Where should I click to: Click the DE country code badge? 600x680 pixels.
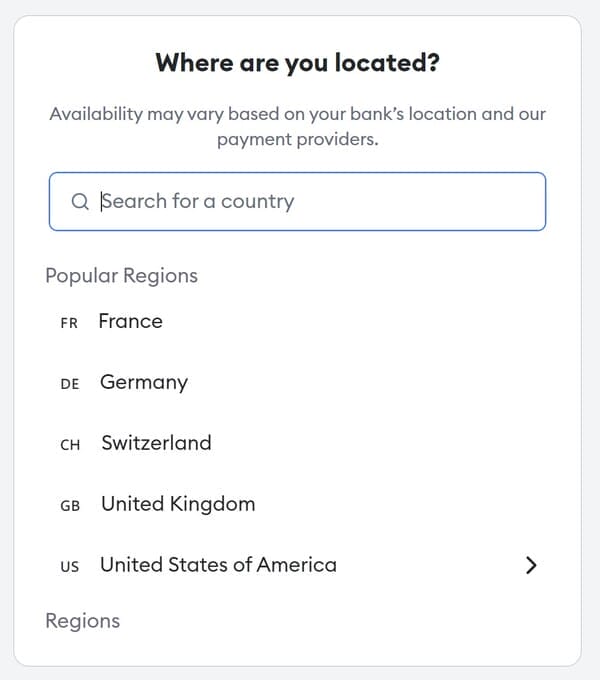[x=70, y=385]
